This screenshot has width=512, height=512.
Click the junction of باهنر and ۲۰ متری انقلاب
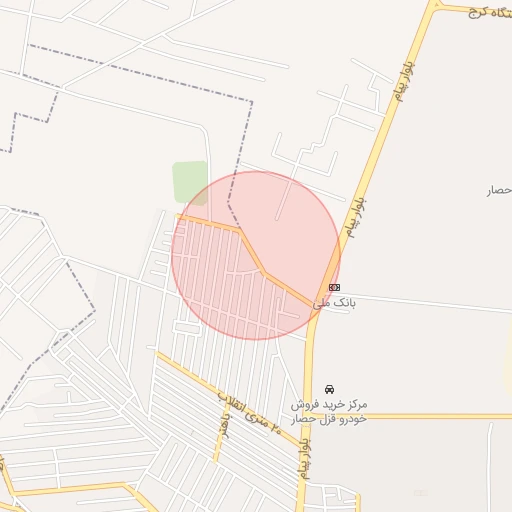(x=228, y=401)
